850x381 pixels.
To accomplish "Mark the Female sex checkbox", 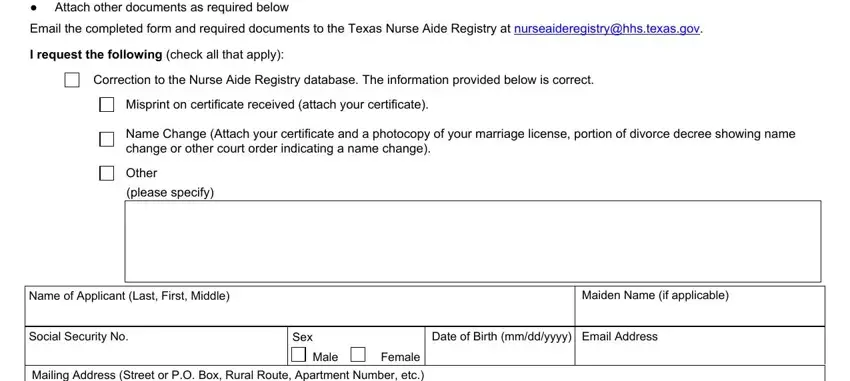I will [x=358, y=355].
